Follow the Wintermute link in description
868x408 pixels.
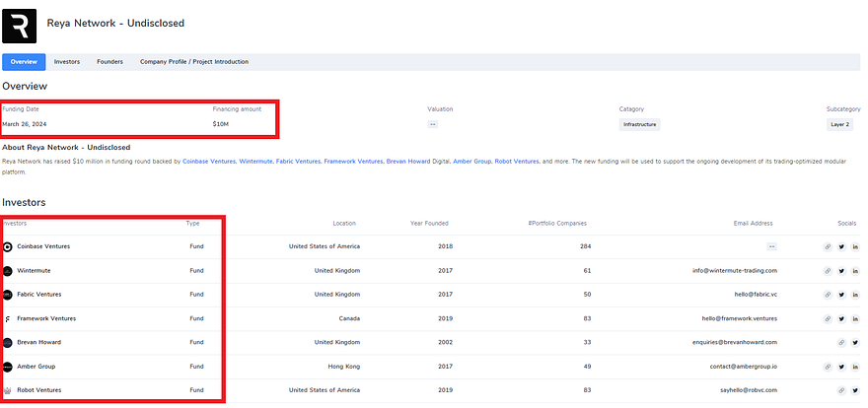pos(255,162)
